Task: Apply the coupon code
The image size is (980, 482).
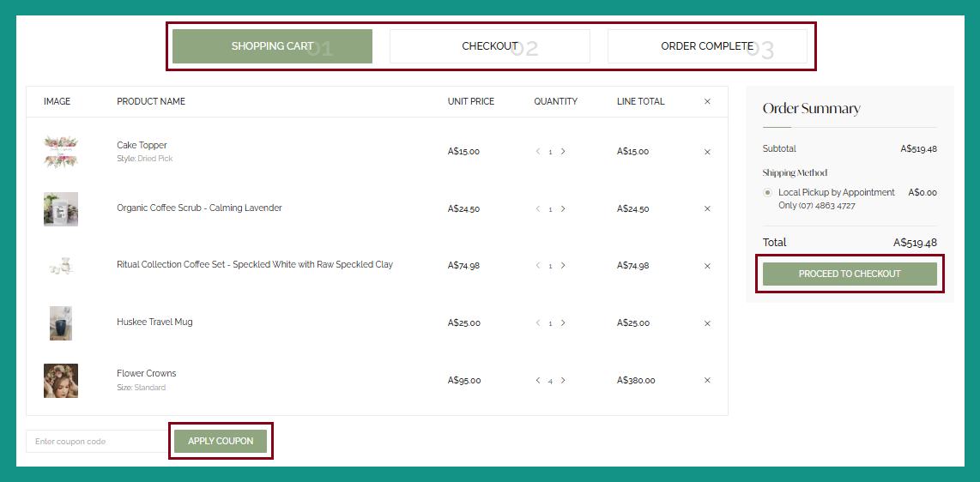Action: [x=221, y=441]
